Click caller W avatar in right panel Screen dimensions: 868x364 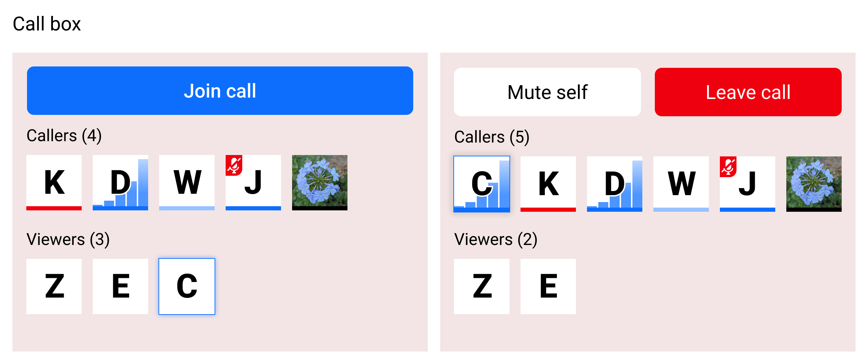[x=681, y=184]
